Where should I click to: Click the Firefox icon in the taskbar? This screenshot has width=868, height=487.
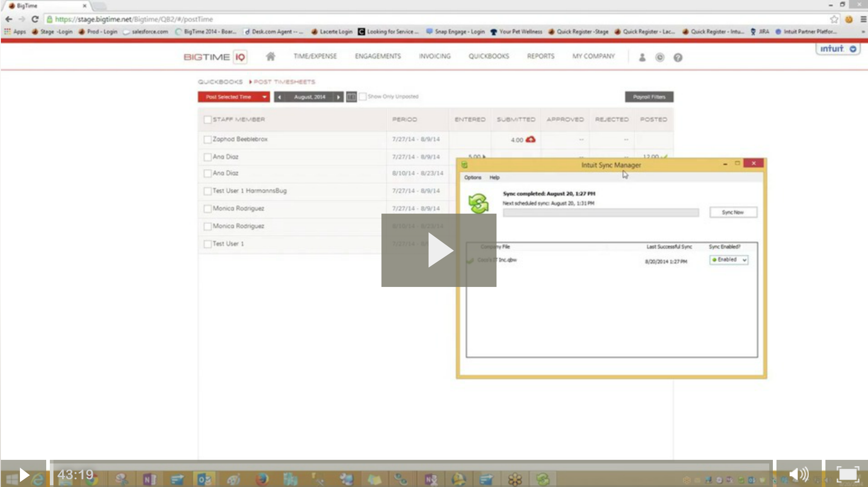pyautogui.click(x=261, y=479)
